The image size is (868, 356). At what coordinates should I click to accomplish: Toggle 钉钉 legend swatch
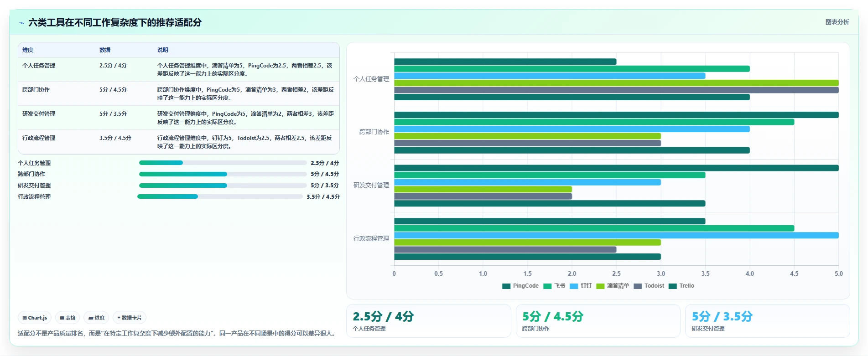[573, 286]
